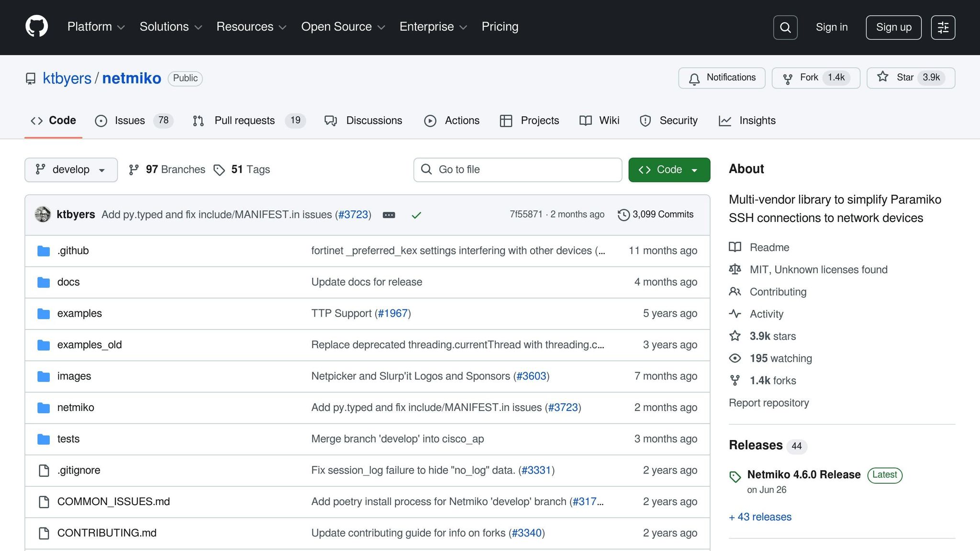Expand the develop branch dropdown
Viewport: 980px width, 551px height.
[71, 169]
